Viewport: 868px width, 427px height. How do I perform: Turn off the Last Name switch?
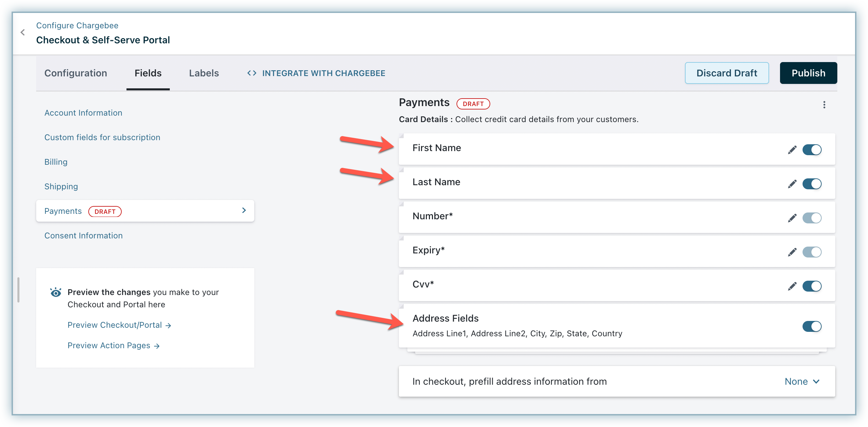pyautogui.click(x=812, y=184)
